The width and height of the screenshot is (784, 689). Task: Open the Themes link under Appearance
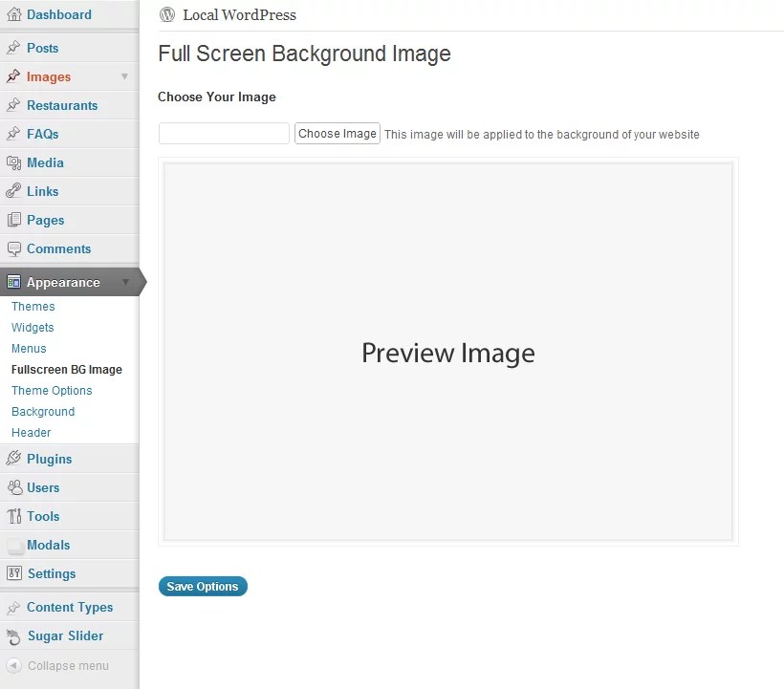(33, 306)
